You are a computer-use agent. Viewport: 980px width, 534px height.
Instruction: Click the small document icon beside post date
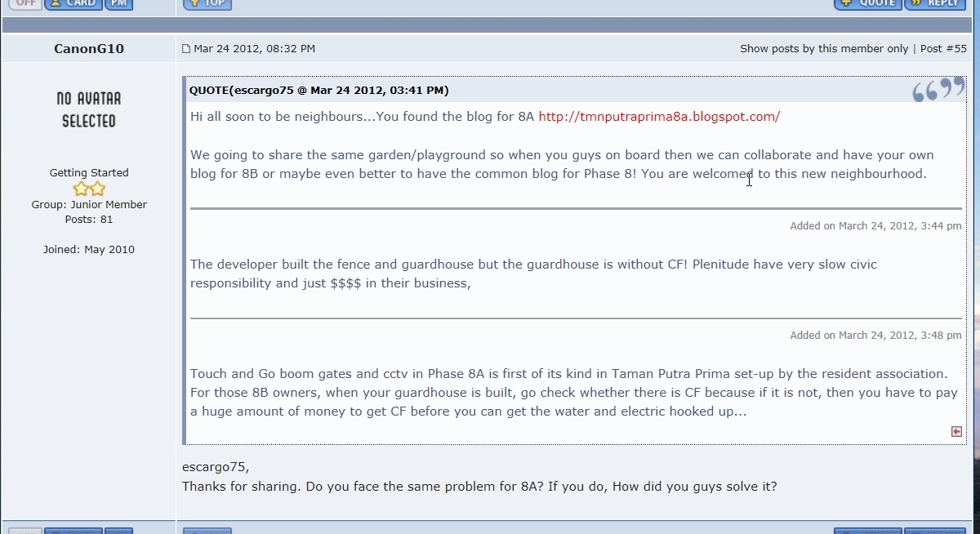coord(186,49)
